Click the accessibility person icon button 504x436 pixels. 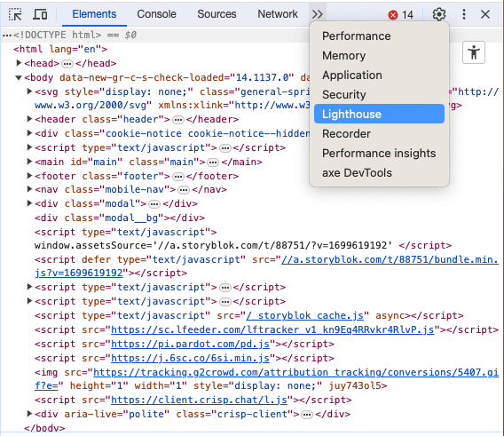(474, 52)
